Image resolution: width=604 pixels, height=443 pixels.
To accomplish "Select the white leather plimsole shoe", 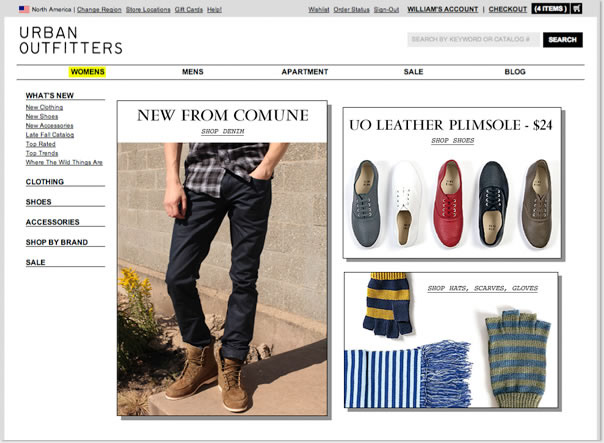I will click(x=406, y=204).
